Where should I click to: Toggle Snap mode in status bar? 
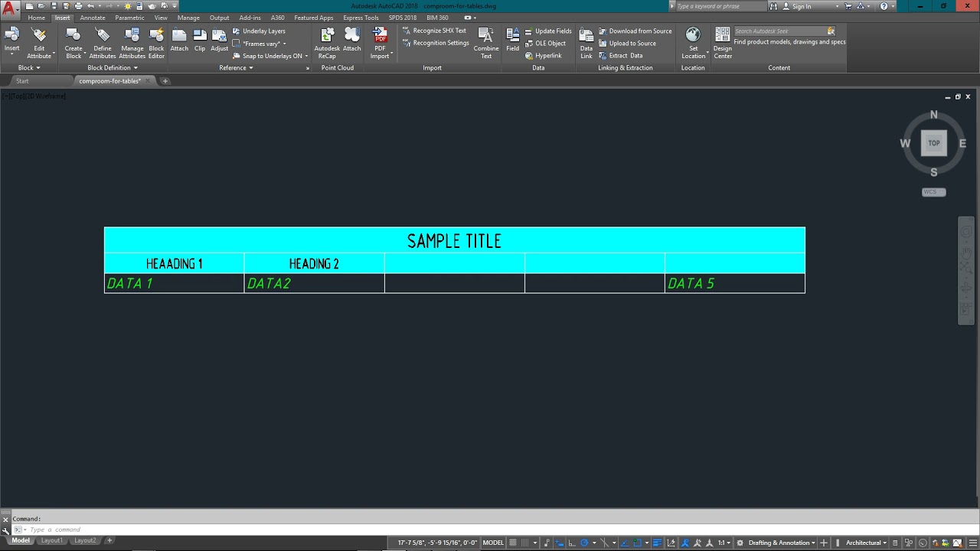(525, 543)
